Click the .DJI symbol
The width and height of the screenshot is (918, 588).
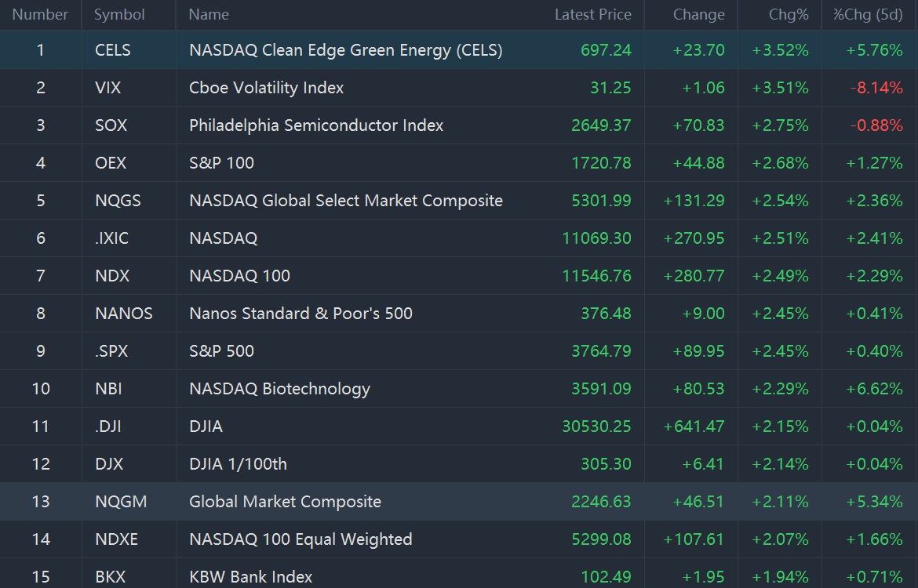tap(107, 426)
